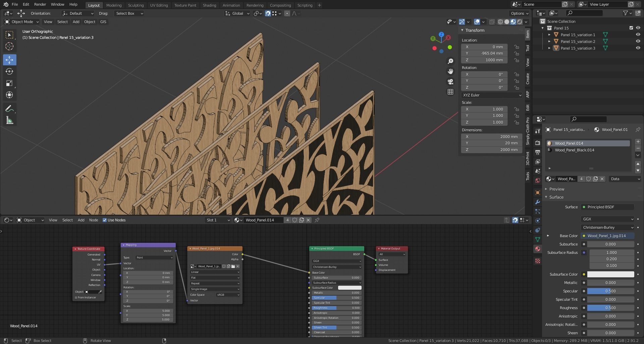
Task: Switch perspective/orthographic grid icon
Action: tap(450, 91)
